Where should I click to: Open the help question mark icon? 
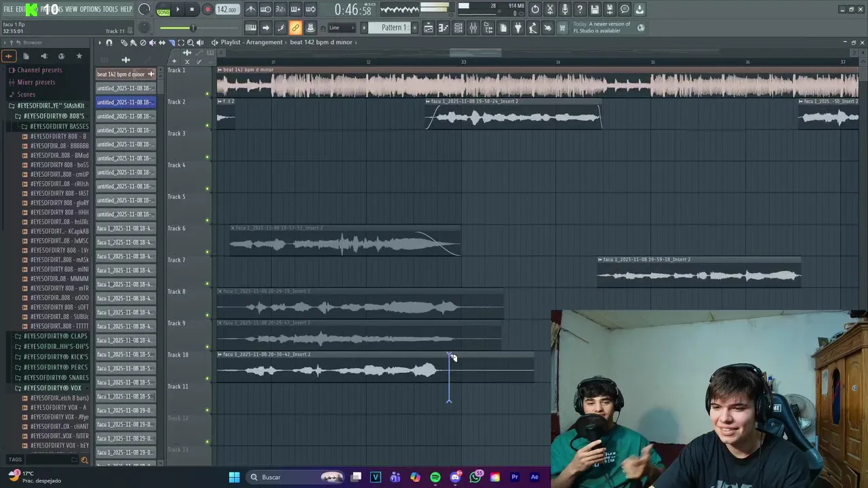point(580,9)
